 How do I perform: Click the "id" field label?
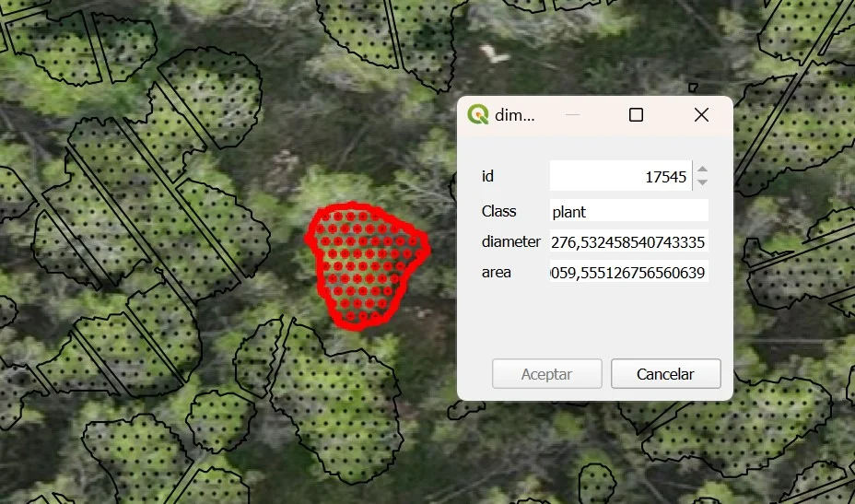[488, 176]
